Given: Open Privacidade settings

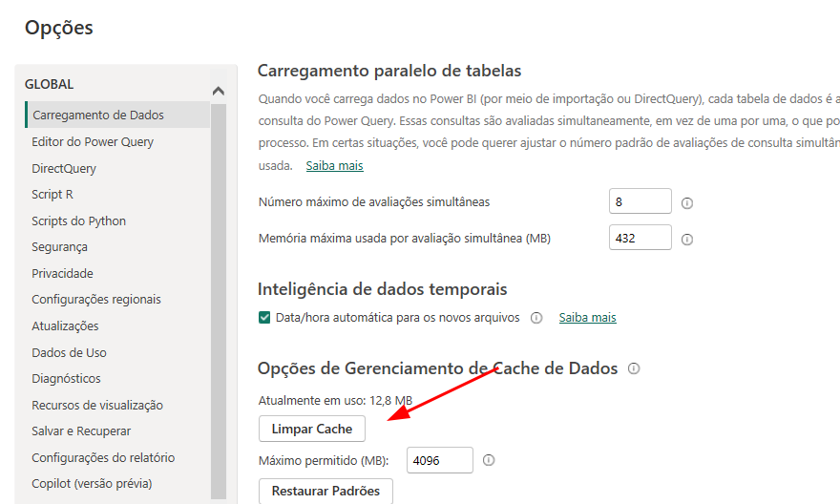Looking at the screenshot, I should (62, 274).
